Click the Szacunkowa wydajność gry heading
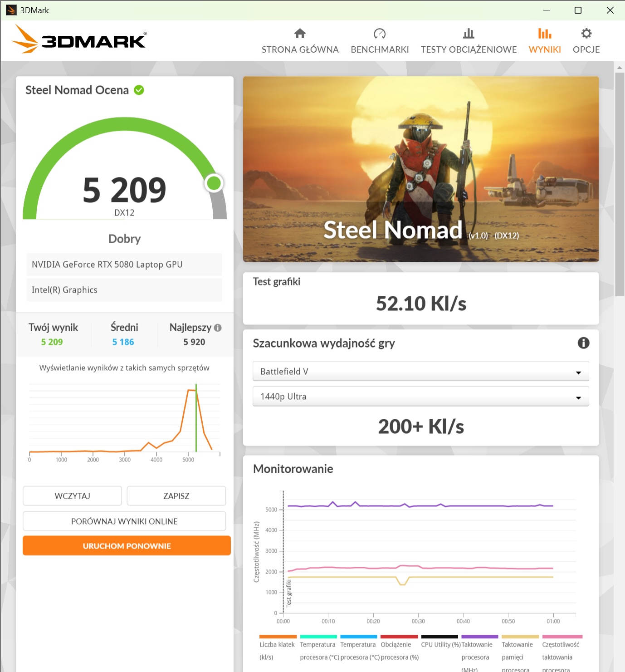The image size is (625, 672). (x=324, y=343)
